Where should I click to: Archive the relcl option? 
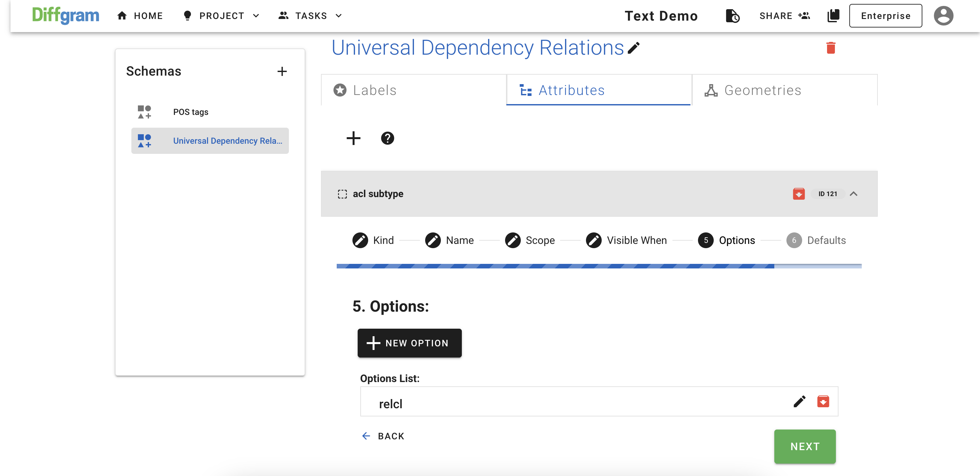click(823, 401)
